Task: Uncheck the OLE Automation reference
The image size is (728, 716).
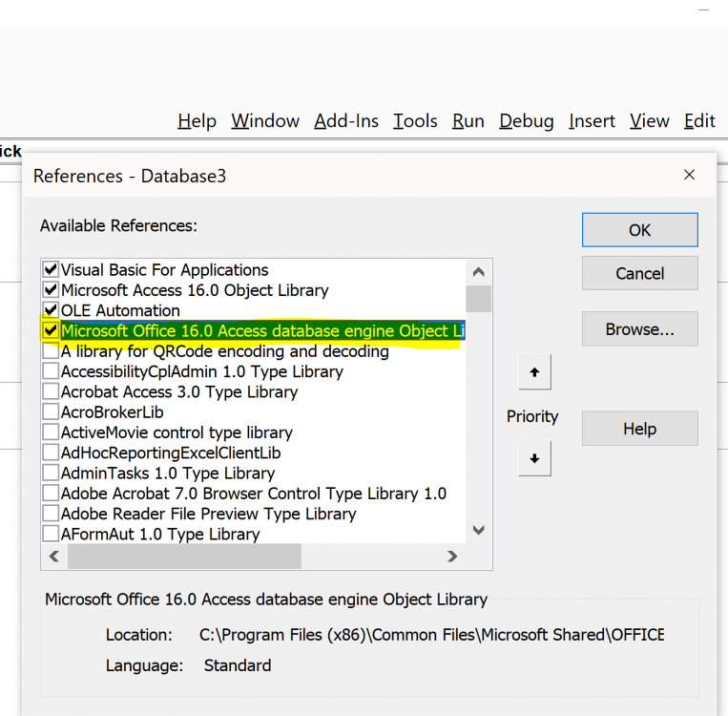Action: [x=51, y=310]
